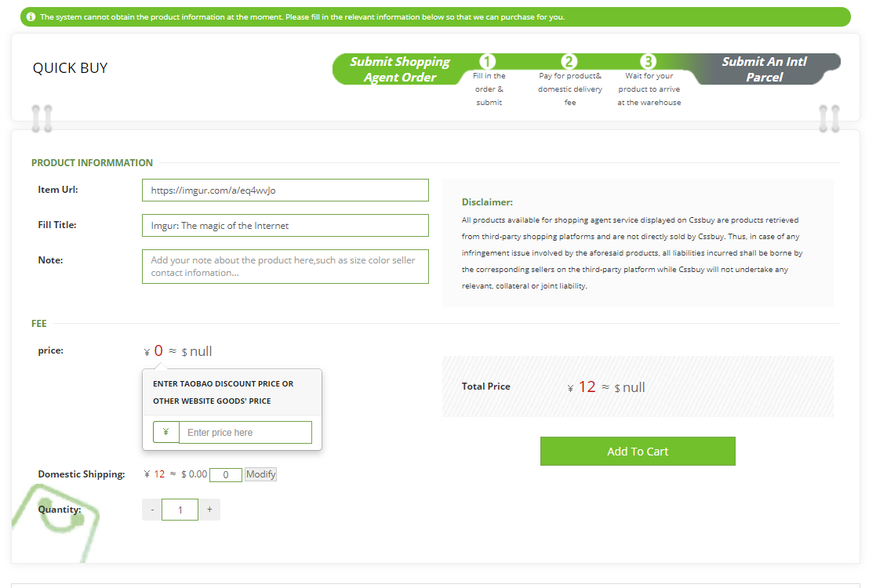Click the quantity value field
The height and width of the screenshot is (588, 887).
click(180, 510)
